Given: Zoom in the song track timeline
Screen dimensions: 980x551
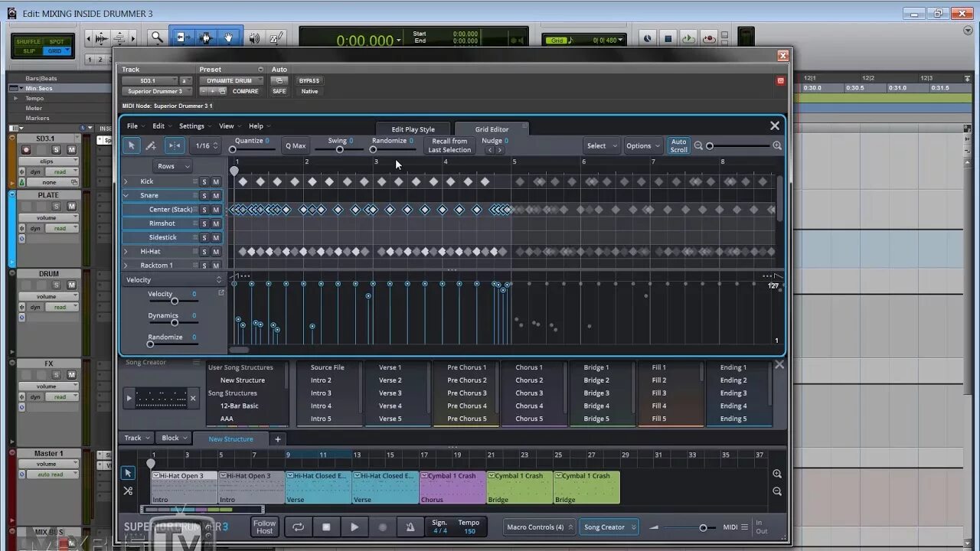Looking at the screenshot, I should 777,474.
